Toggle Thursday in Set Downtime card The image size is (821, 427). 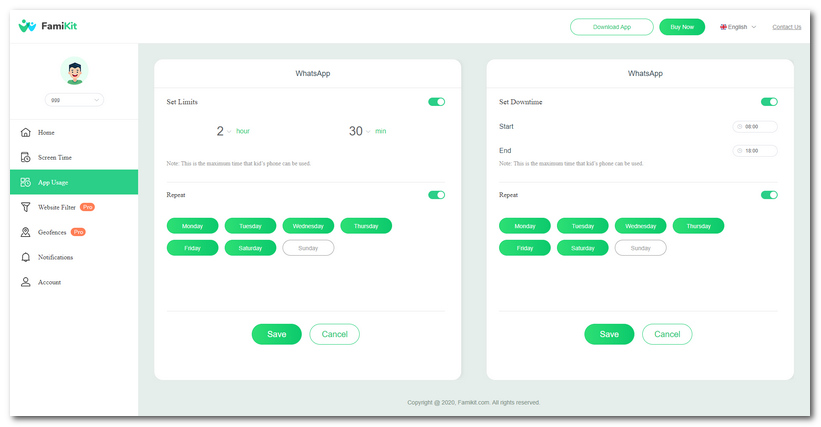(x=698, y=226)
